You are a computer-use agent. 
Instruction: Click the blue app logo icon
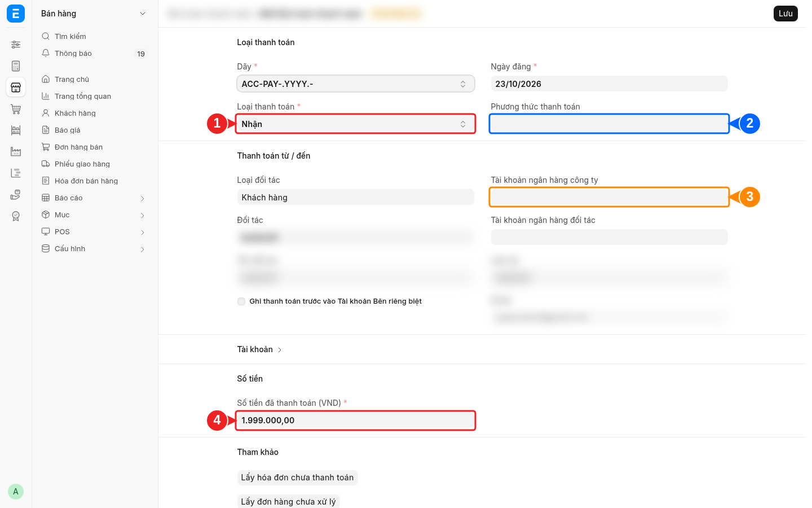tap(16, 14)
